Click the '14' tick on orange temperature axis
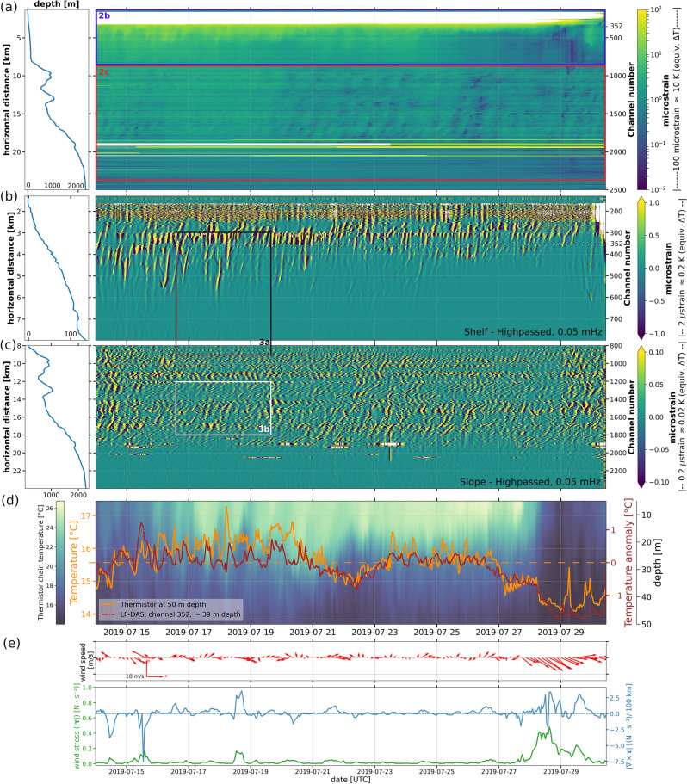Image resolution: width=687 pixels, height=784 pixels. coord(86,614)
